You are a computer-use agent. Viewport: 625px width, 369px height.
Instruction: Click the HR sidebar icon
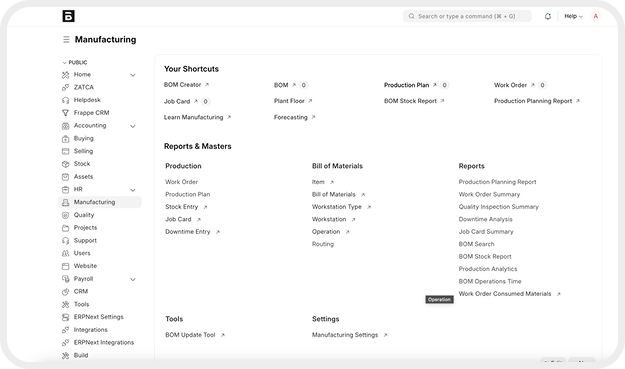(x=65, y=190)
